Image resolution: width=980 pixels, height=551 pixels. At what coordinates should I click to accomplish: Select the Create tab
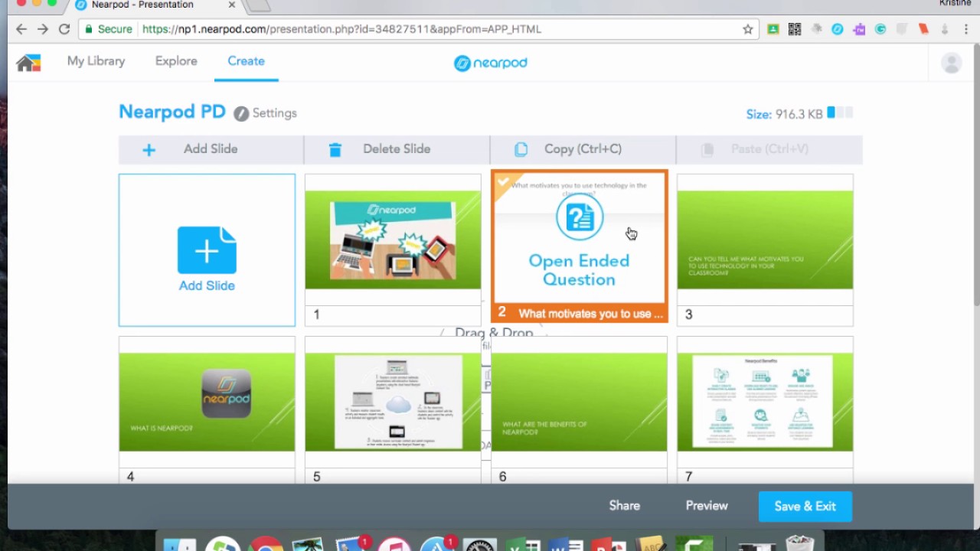coord(246,61)
